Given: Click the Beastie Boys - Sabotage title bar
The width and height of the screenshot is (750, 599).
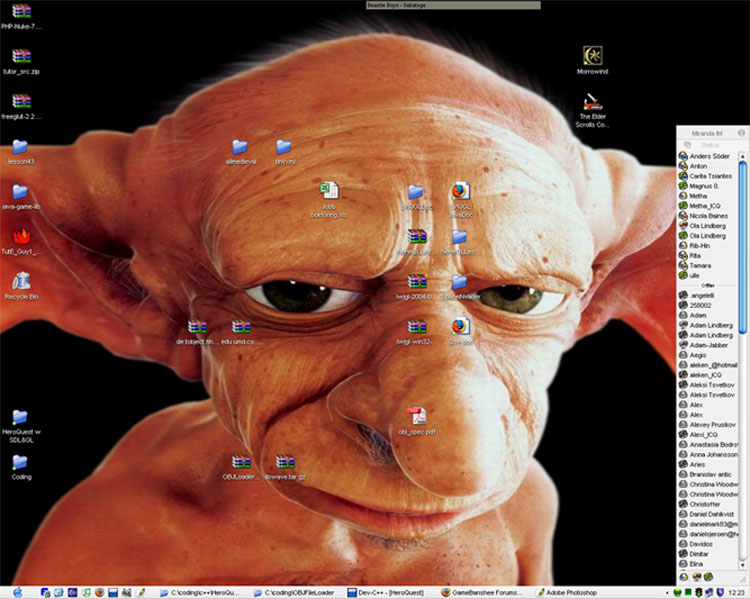Looking at the screenshot, I should [x=453, y=5].
